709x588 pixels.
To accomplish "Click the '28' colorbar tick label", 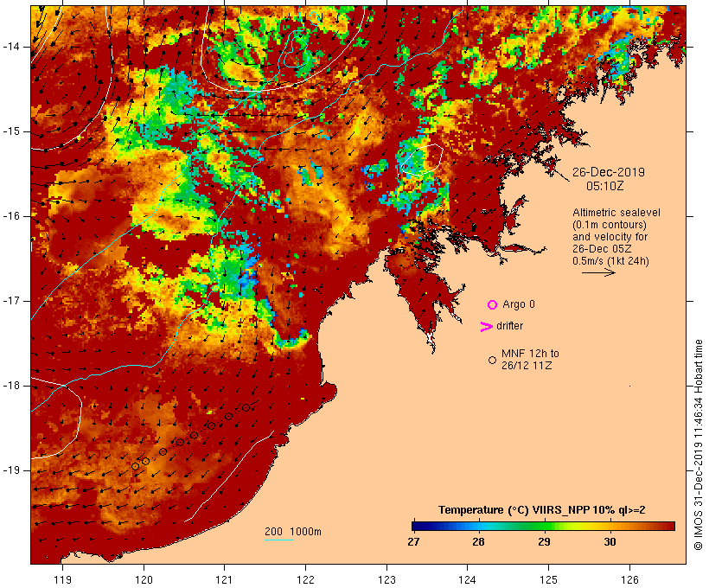I will [x=478, y=542].
